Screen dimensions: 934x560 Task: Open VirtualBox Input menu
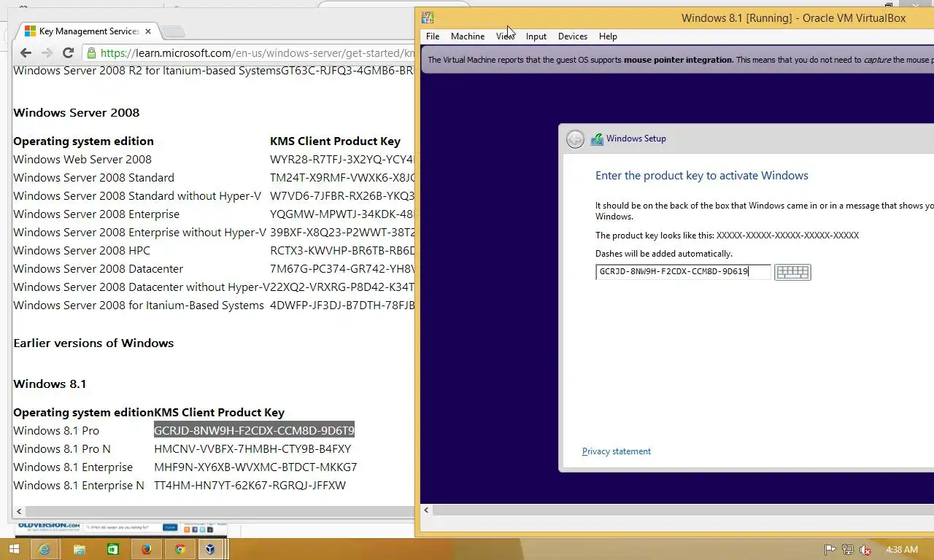point(536,36)
